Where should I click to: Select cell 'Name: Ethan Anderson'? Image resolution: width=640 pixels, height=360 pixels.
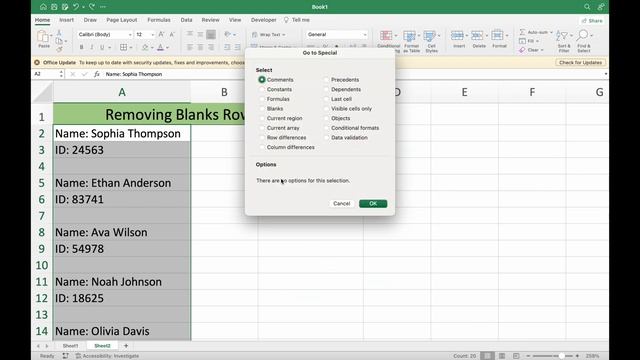click(x=122, y=183)
